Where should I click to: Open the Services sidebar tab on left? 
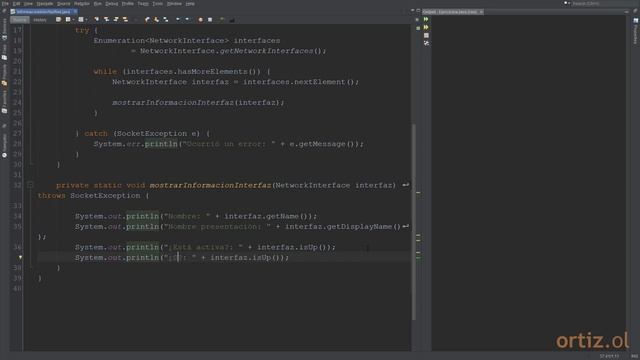(x=4, y=29)
